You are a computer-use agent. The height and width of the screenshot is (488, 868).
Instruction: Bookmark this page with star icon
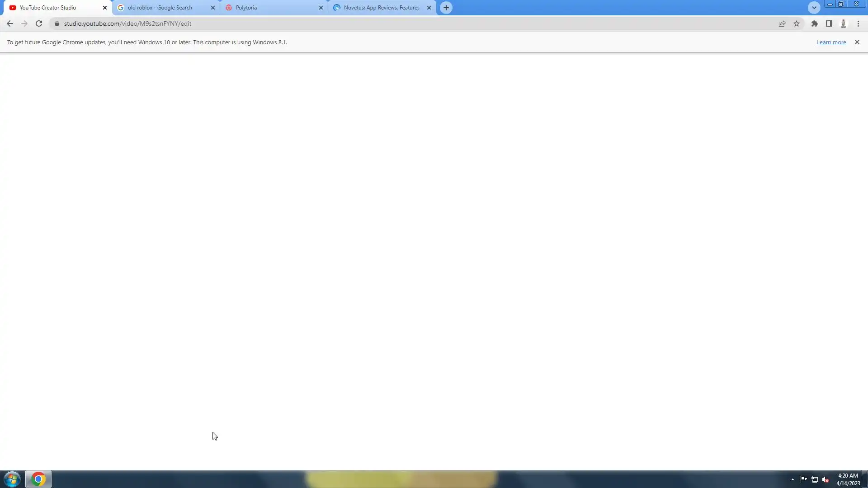[797, 23]
